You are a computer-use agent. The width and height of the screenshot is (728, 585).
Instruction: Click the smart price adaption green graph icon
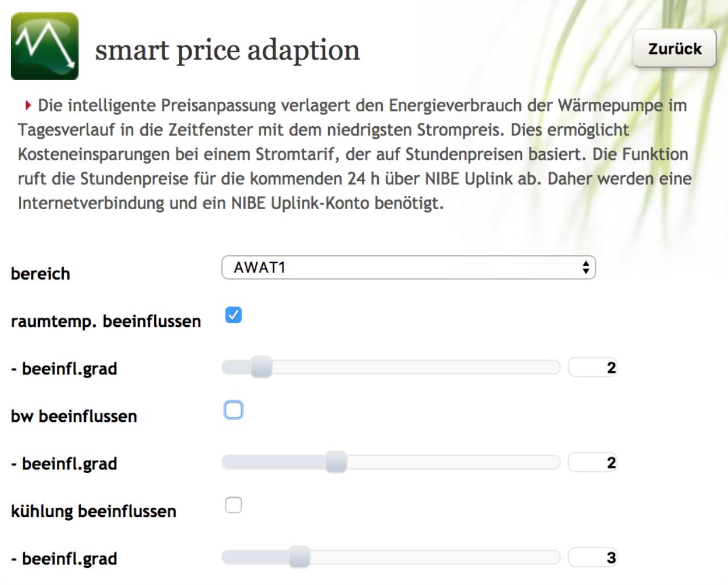45,46
